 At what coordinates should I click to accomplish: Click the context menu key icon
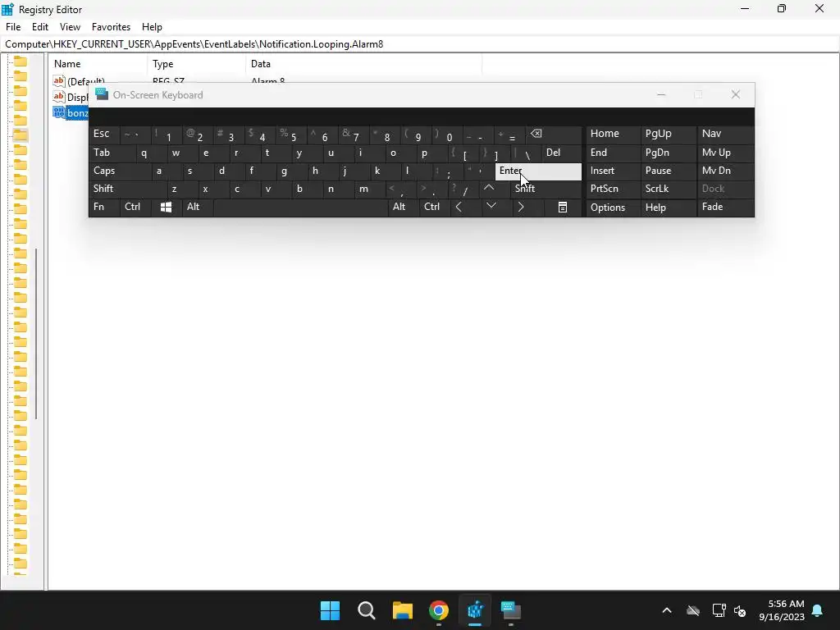tap(563, 207)
